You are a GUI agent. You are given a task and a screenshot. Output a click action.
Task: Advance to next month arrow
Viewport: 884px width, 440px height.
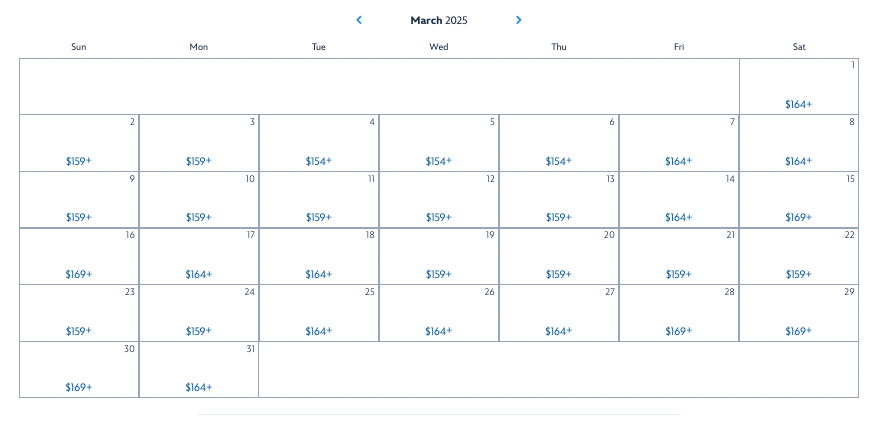(518, 20)
